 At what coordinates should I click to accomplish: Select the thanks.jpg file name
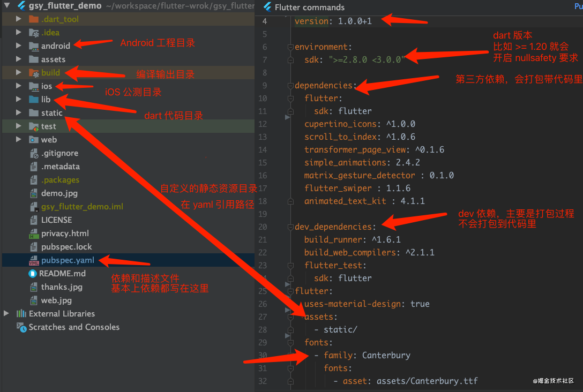(x=62, y=287)
